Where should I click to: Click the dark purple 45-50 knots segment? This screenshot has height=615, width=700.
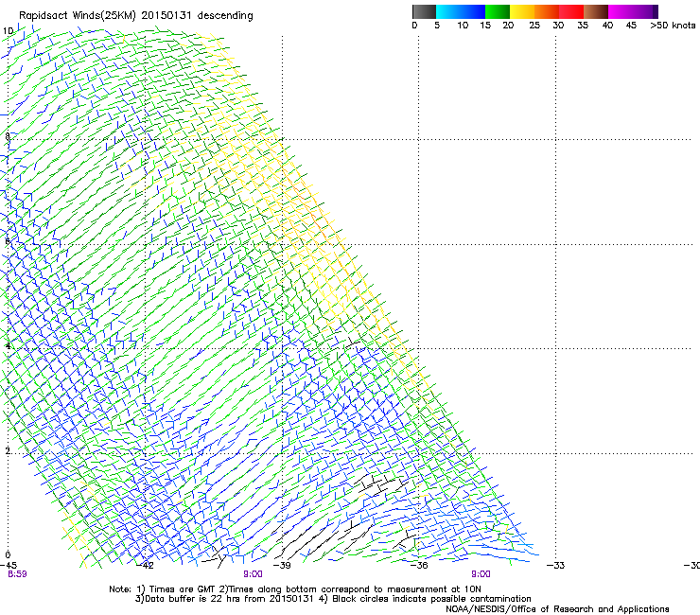[x=645, y=11]
